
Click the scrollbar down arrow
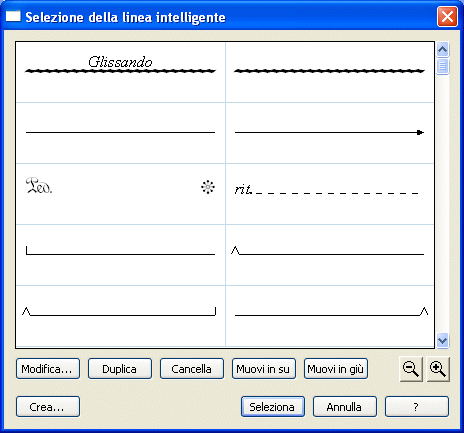[442, 341]
